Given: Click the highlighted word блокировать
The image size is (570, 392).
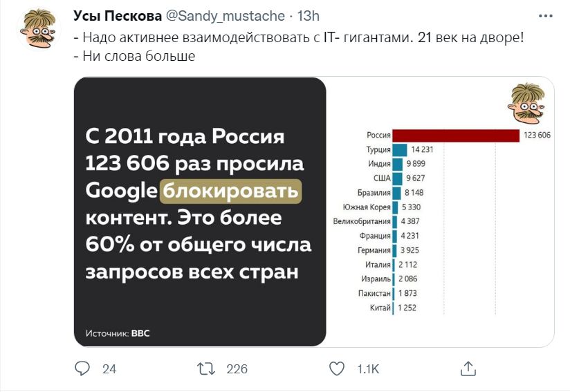Looking at the screenshot, I should 231,191.
